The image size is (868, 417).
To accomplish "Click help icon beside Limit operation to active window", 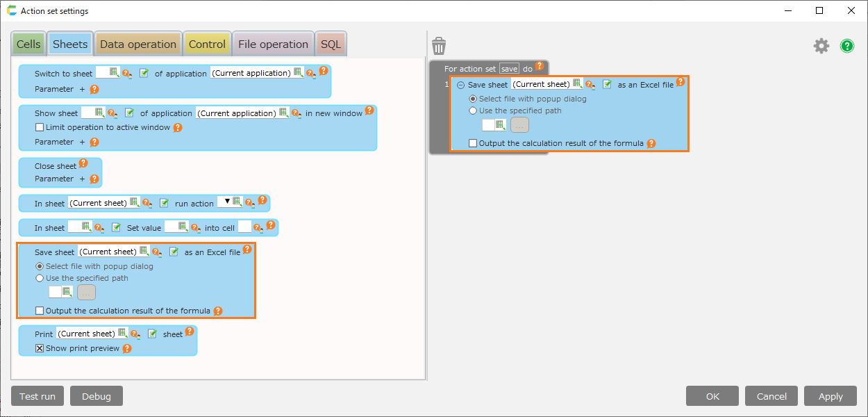I will [178, 128].
